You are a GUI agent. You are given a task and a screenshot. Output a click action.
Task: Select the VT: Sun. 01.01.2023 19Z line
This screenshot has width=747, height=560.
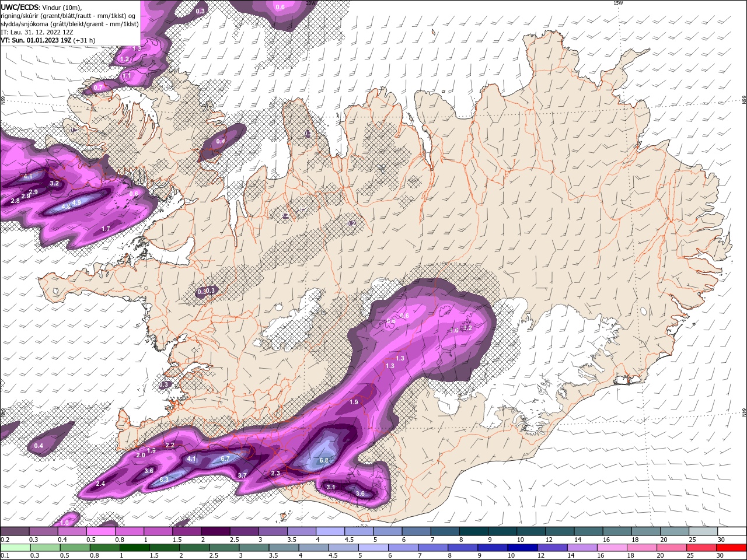click(x=47, y=40)
